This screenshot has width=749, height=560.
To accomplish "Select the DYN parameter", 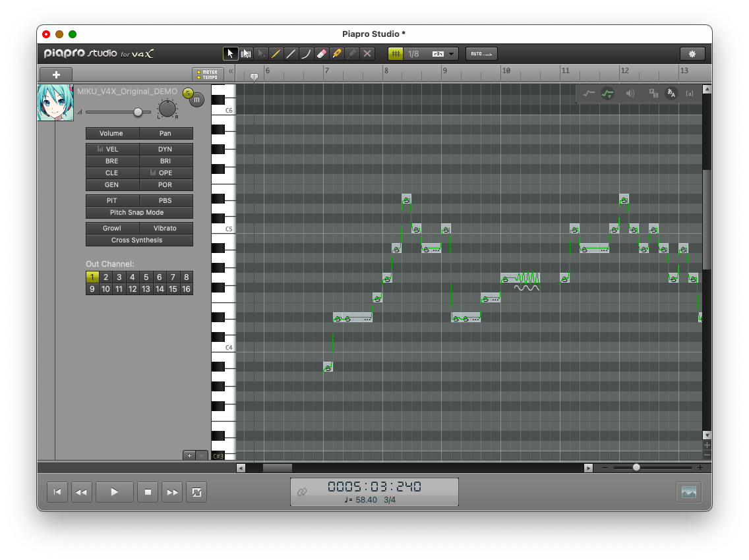I will click(x=165, y=150).
